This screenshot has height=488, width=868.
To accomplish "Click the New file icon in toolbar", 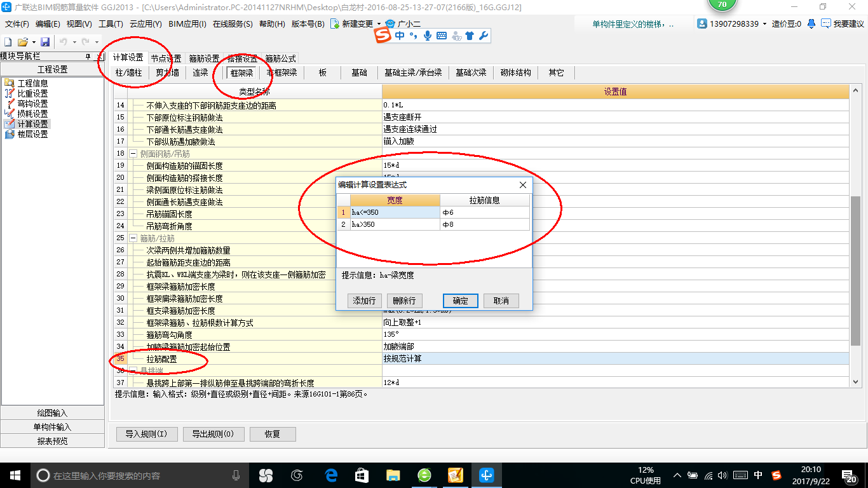I will (8, 42).
